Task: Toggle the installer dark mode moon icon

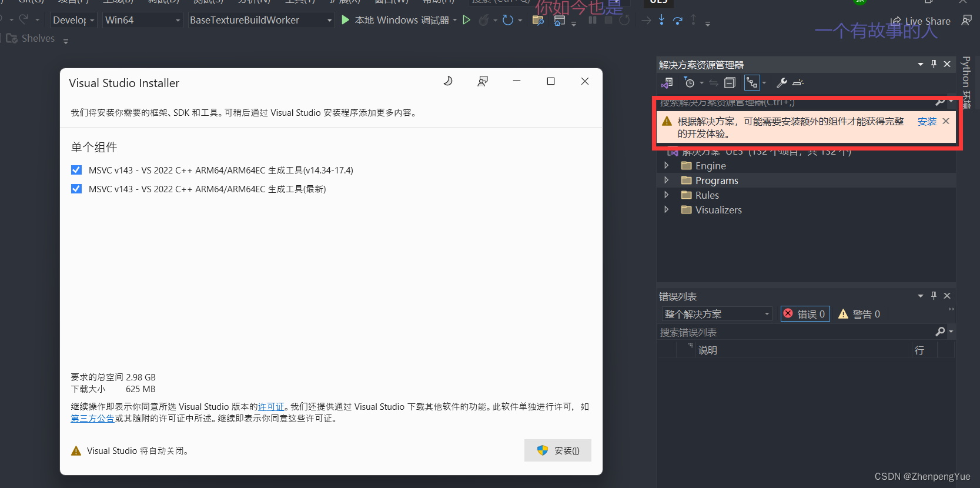Action: (x=448, y=81)
